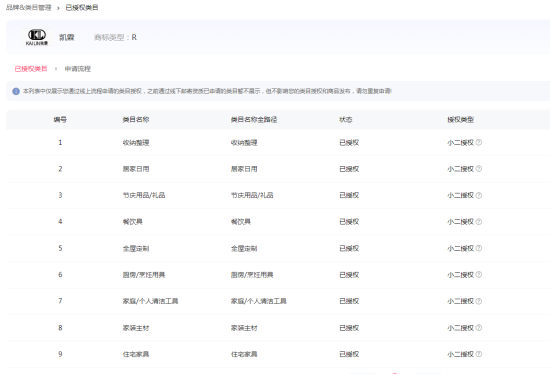The width and height of the screenshot is (550, 374).
Task: Click row number 1 in the 编号 column
Action: [x=60, y=142]
